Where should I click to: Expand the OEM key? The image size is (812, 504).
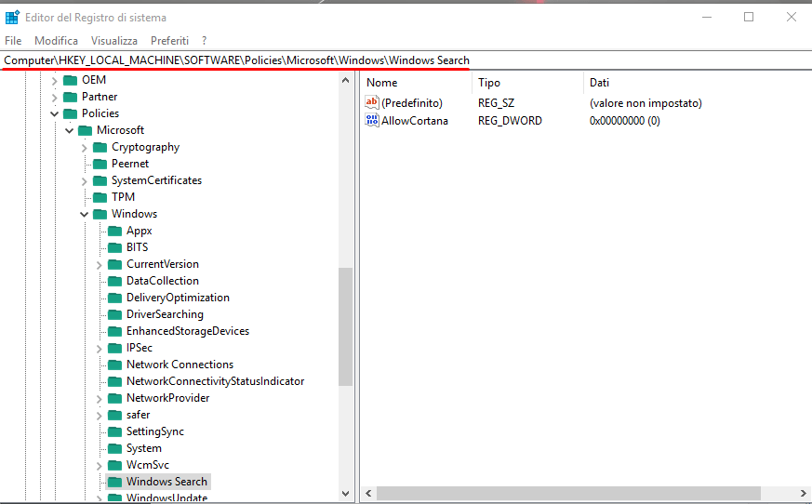point(54,81)
